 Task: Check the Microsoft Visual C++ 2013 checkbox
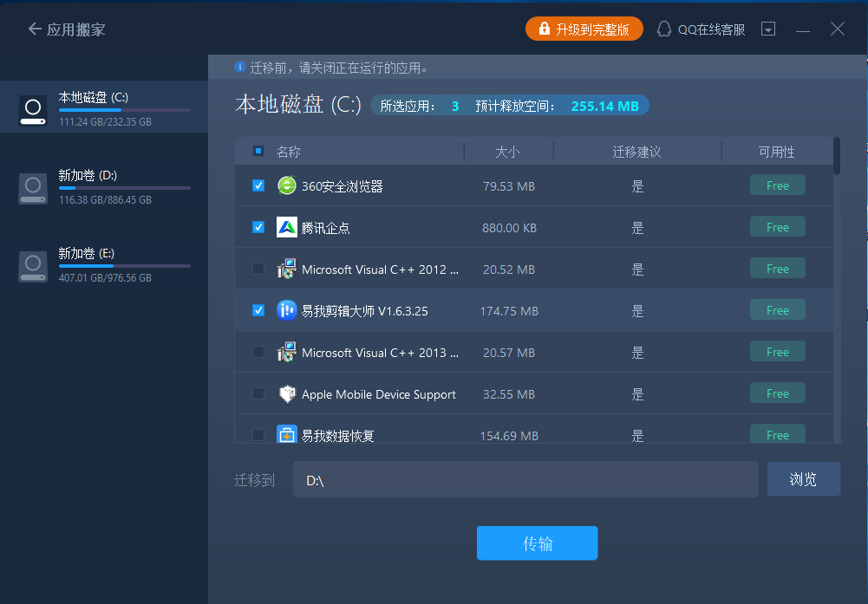(x=258, y=352)
